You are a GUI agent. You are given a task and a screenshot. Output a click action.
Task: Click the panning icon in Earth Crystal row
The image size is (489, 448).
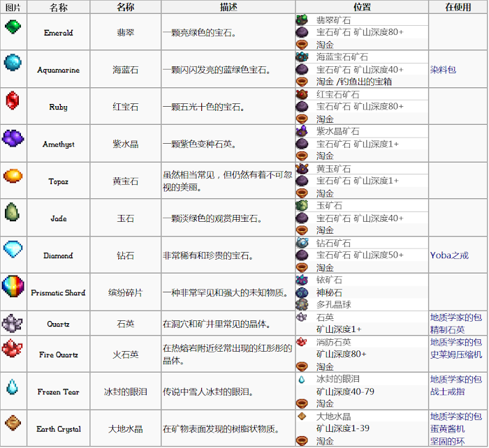(x=302, y=440)
